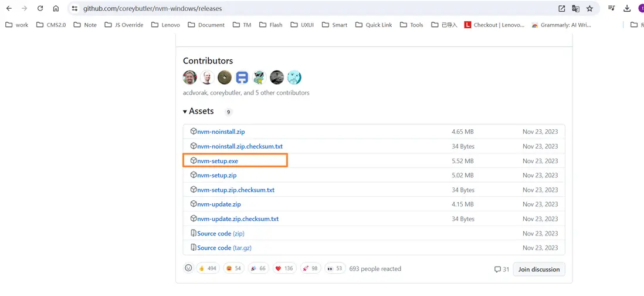
Task: Open the Grammarly: AI Writing bookmark
Action: tap(561, 25)
